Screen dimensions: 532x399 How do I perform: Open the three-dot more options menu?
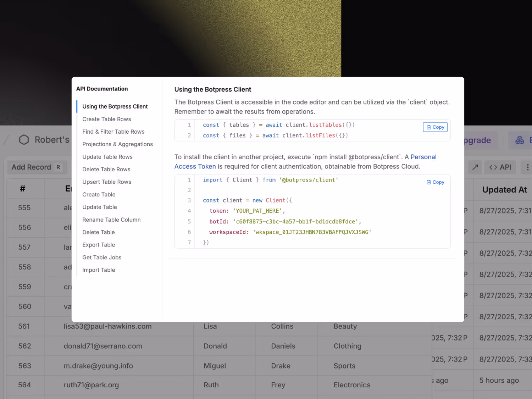point(527,167)
